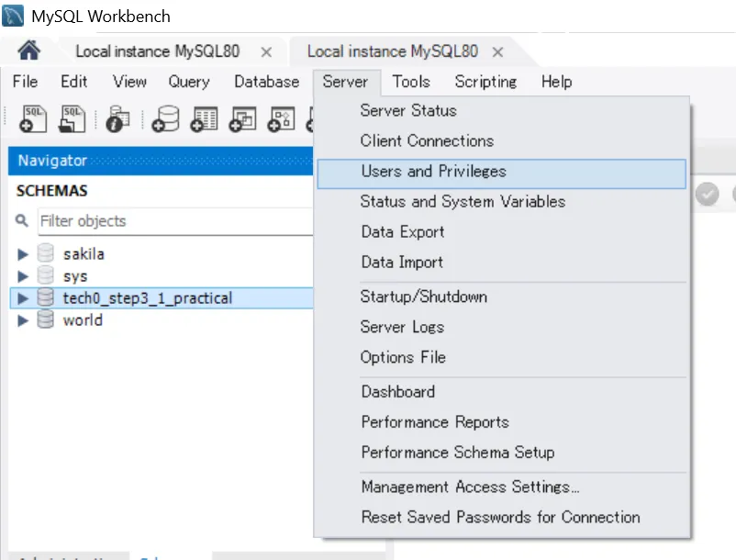
Task: Select the sakila schema name
Action: [84, 254]
